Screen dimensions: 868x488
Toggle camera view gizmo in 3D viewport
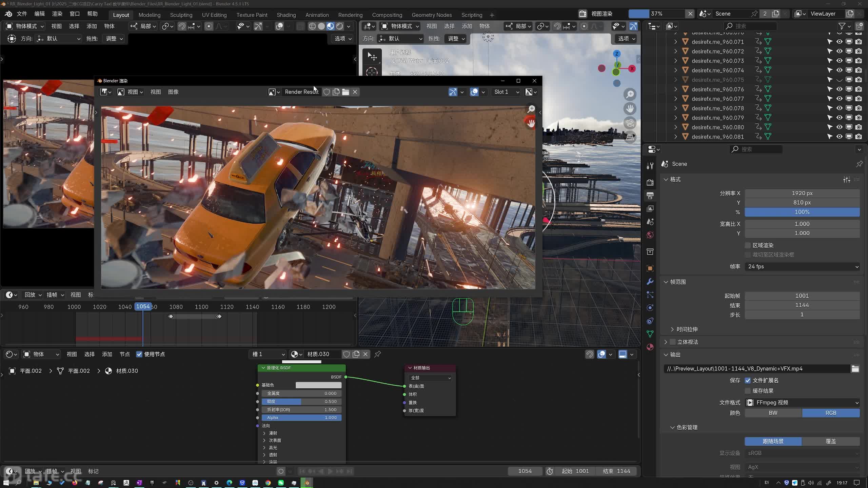tap(630, 123)
